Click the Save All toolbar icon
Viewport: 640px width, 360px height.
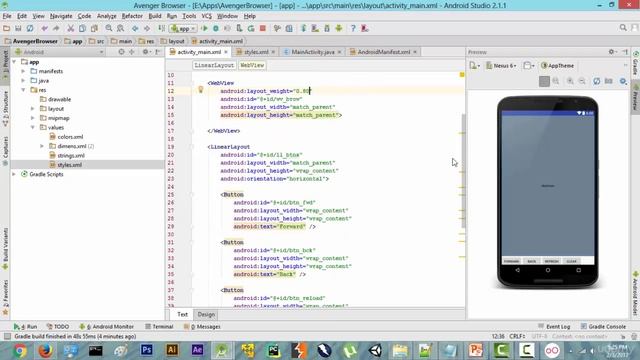coord(18,28)
